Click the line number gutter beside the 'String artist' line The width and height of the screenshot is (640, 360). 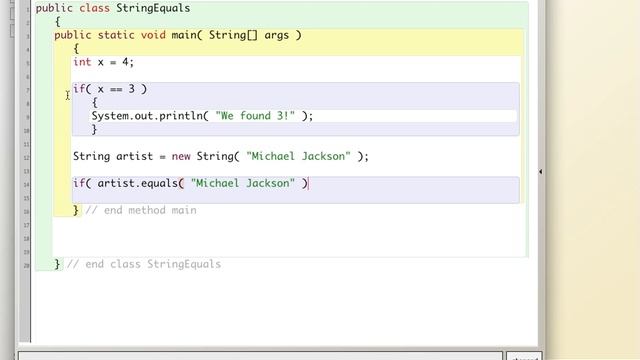[26, 158]
